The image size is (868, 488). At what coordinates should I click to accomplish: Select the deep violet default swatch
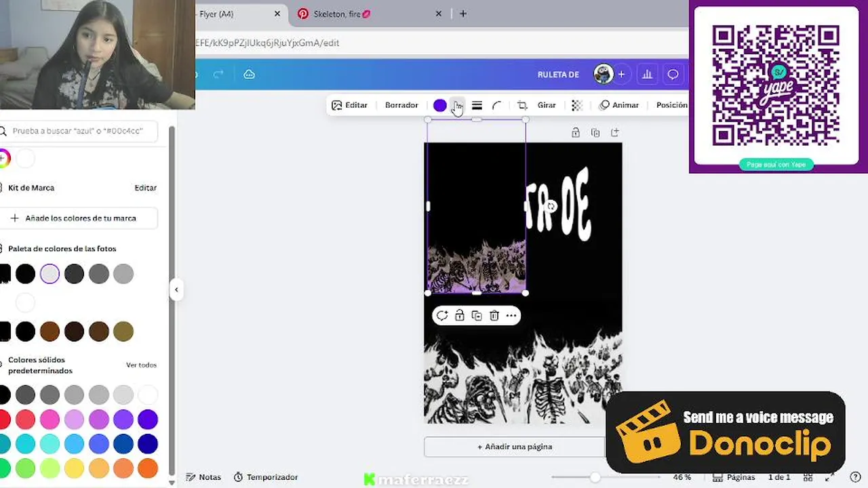148,419
